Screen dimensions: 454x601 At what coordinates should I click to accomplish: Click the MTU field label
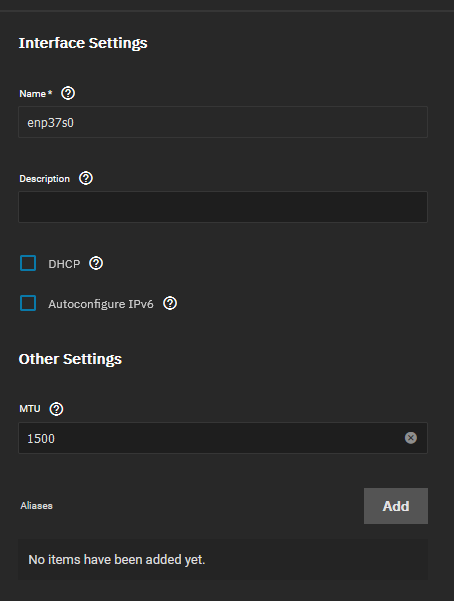coord(30,409)
